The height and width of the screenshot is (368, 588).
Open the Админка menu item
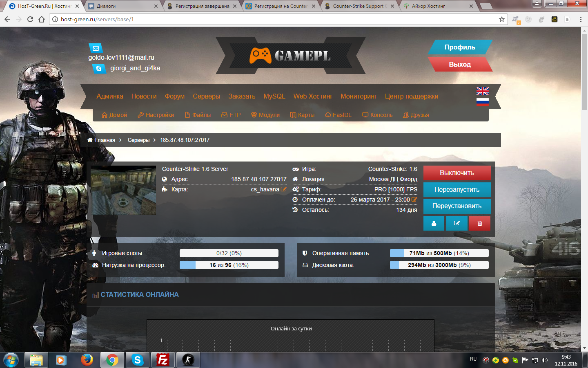point(110,96)
